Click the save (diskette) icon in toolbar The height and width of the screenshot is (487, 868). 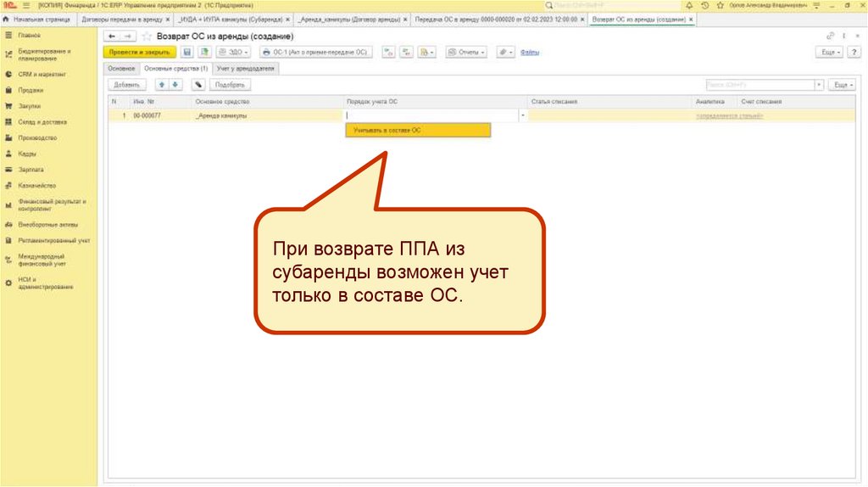click(x=187, y=52)
